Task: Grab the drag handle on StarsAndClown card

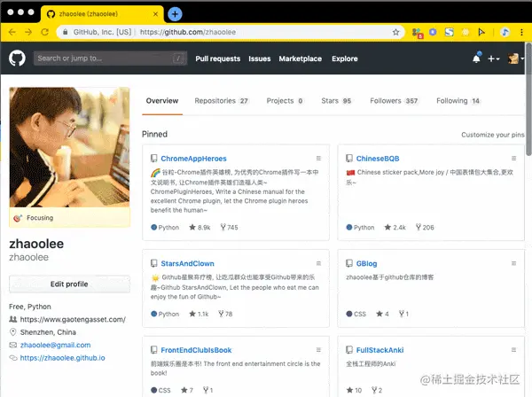Action: click(x=318, y=263)
